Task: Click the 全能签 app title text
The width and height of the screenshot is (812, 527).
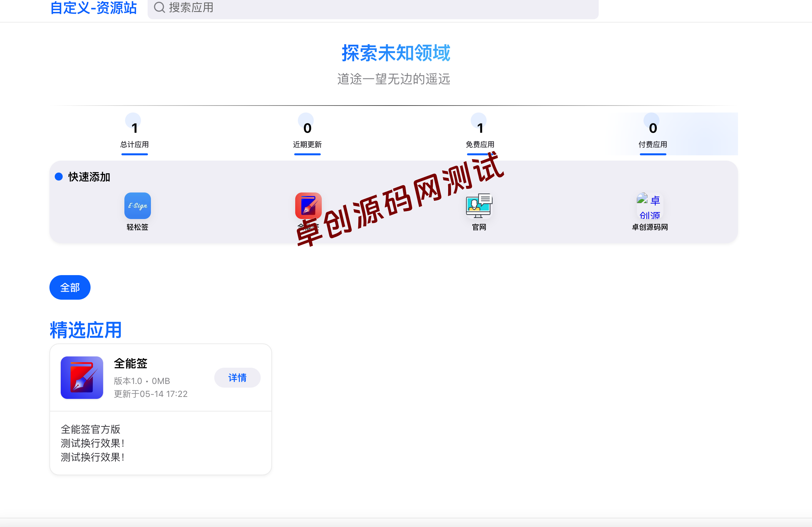Action: point(131,363)
